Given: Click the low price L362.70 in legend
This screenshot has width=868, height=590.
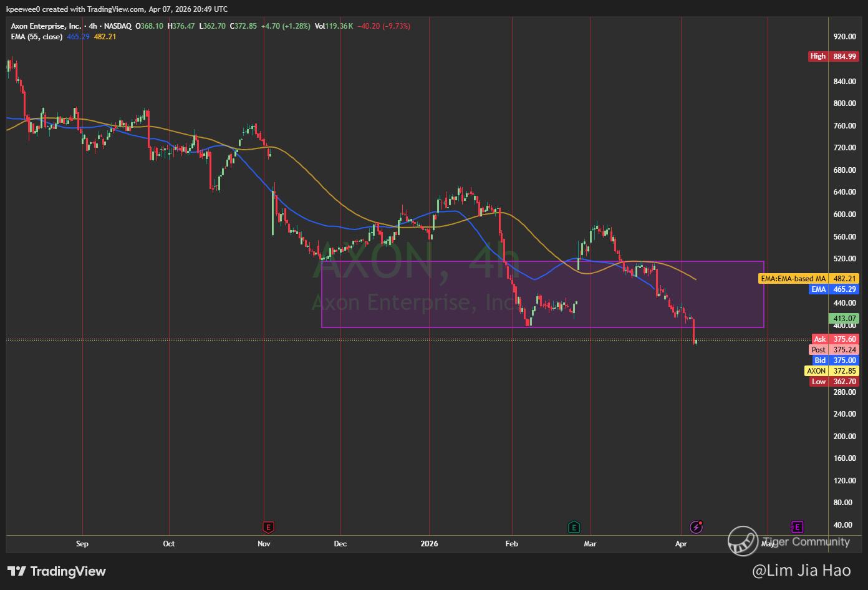Looking at the screenshot, I should pyautogui.click(x=212, y=26).
